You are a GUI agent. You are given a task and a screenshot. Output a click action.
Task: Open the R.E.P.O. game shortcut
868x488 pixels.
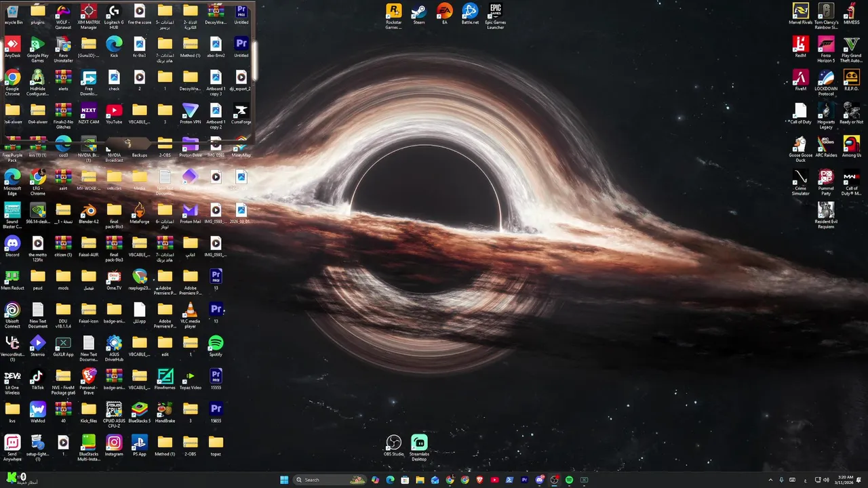point(851,81)
